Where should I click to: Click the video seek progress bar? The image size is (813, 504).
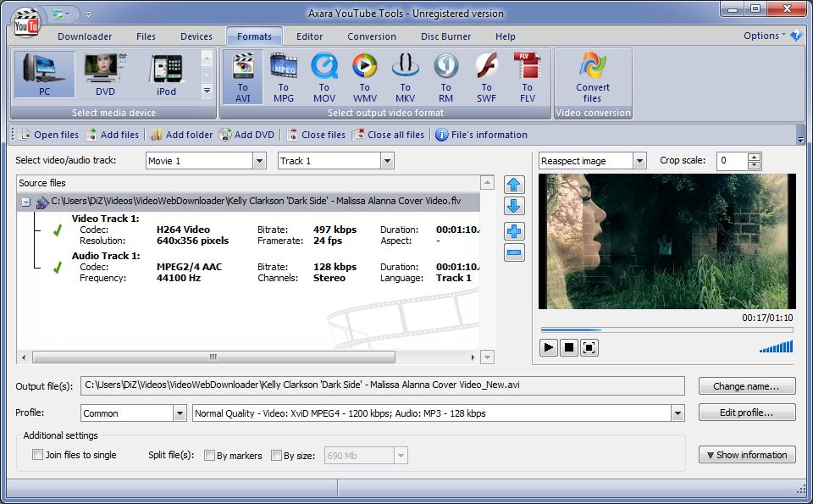666,330
